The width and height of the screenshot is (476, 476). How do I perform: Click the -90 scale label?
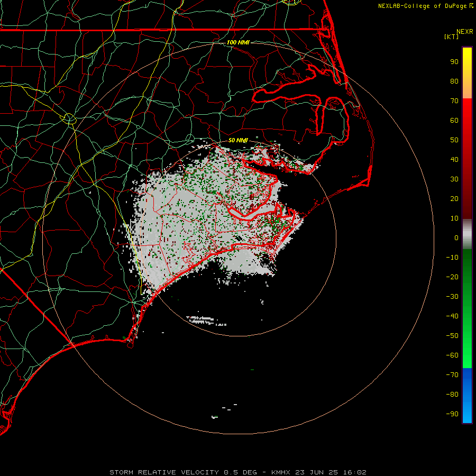(452, 414)
